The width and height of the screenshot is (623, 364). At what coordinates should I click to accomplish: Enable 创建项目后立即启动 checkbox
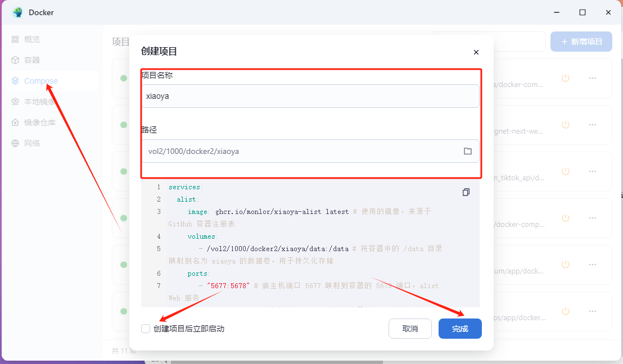click(146, 329)
